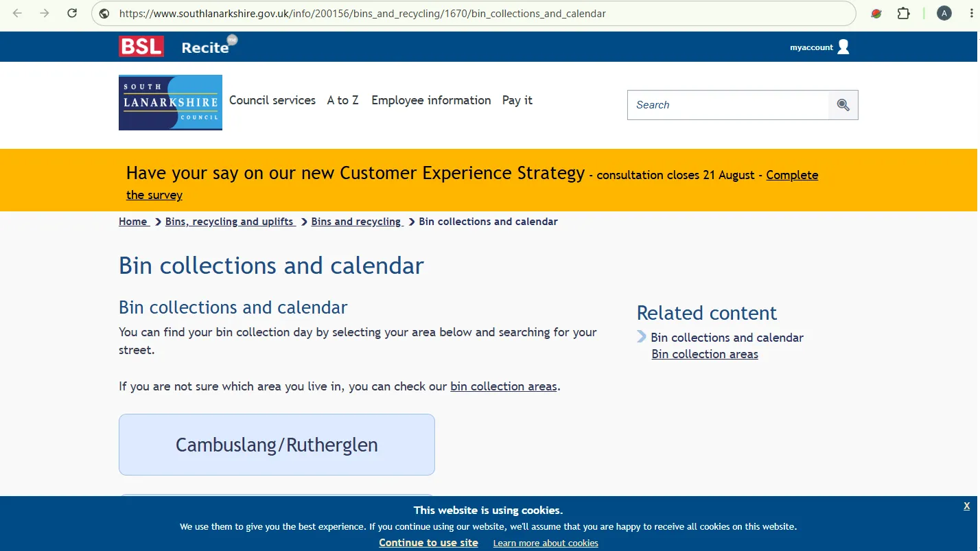This screenshot has height=551, width=980.
Task: Click the browser address bar URL
Action: [362, 13]
